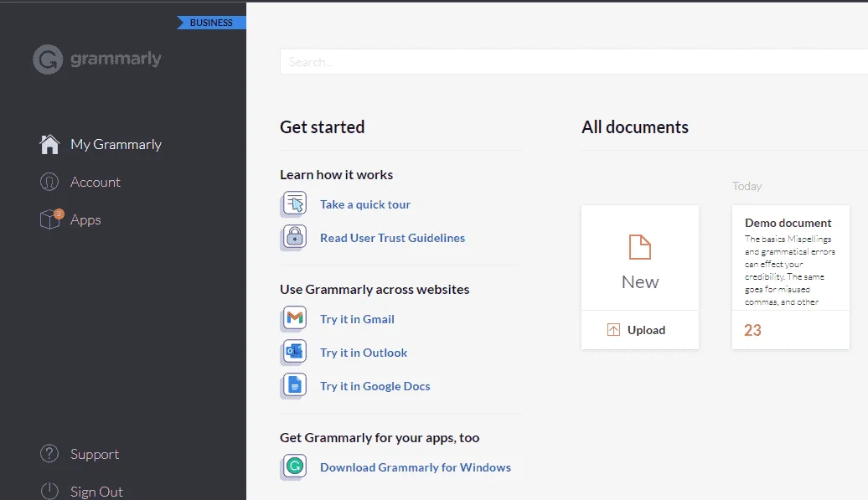The image size is (868, 500).
Task: Click the green Grammarly Windows icon
Action: (x=294, y=466)
